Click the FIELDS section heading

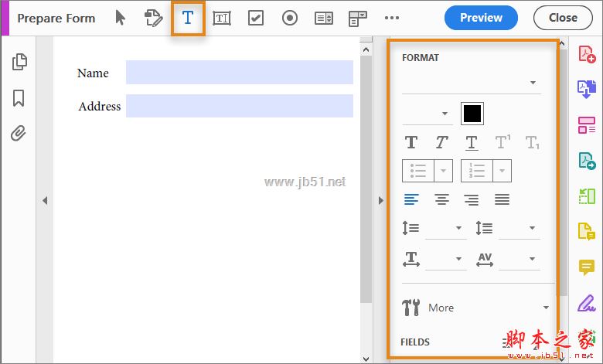pos(415,342)
